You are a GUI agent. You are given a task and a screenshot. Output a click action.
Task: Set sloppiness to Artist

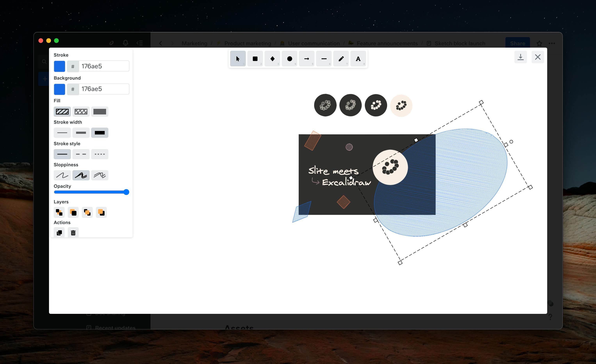81,175
